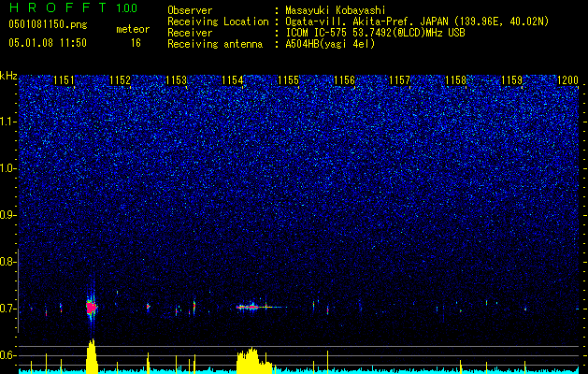The width and height of the screenshot is (588, 374).
Task: Select the Ogata-vill. Akita-Pref. JAPAN location text
Action: tap(417, 22)
